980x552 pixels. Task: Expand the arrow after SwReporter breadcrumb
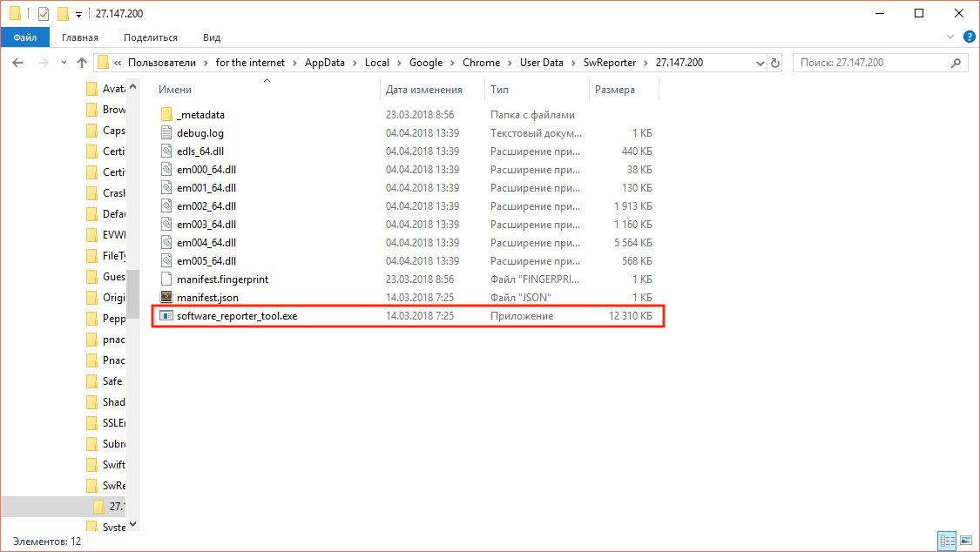[645, 63]
